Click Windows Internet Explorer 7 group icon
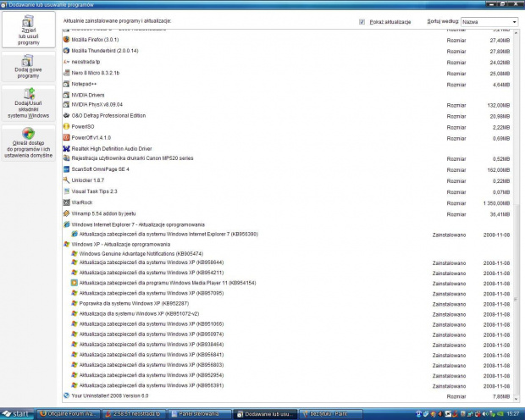 (x=66, y=224)
